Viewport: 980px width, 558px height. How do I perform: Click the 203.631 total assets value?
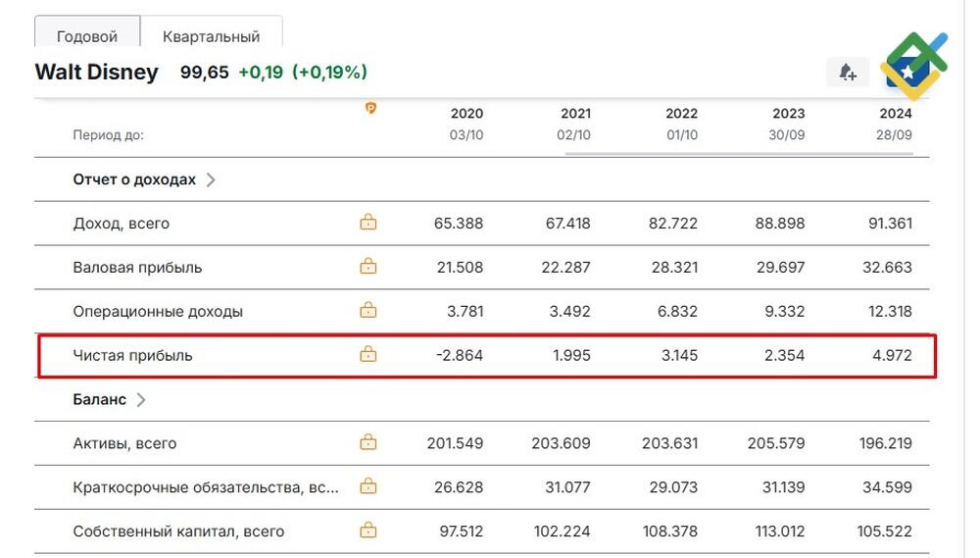670,443
